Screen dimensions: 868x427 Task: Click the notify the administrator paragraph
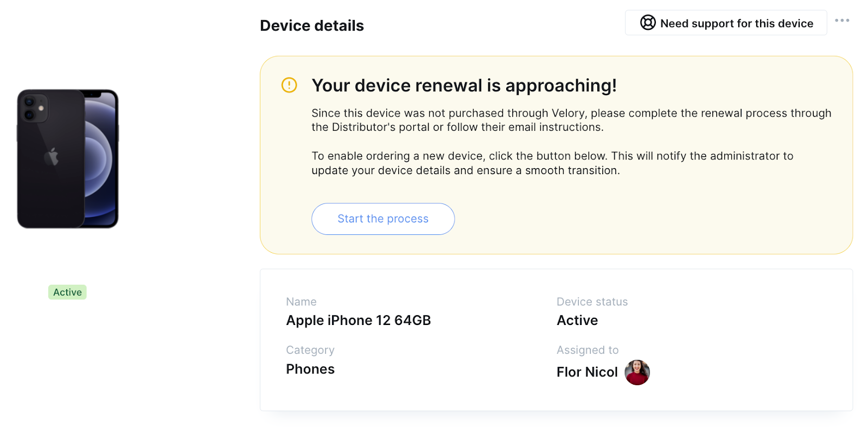[x=552, y=163]
